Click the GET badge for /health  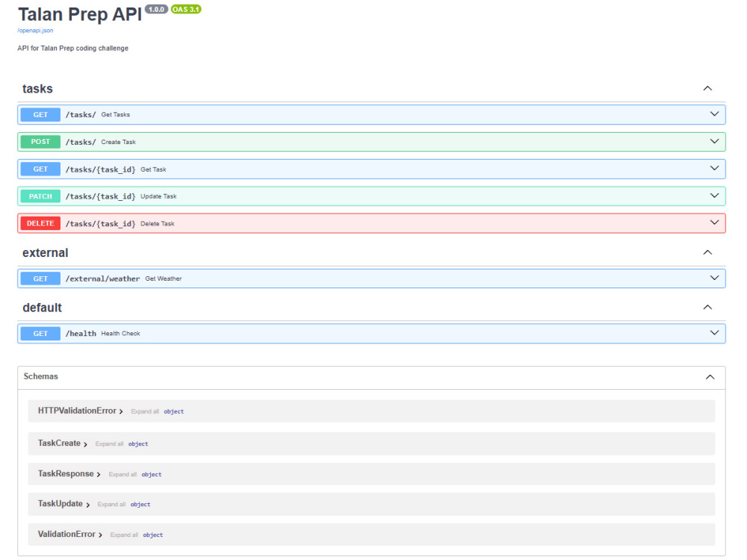point(40,333)
